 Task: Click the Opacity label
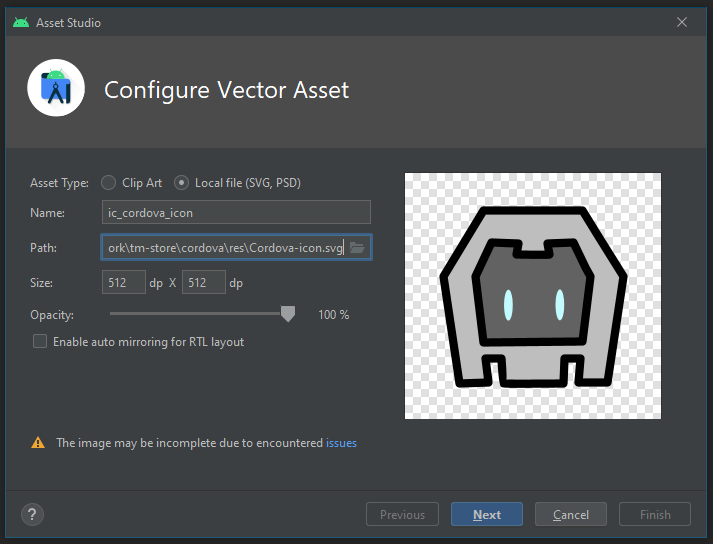52,315
